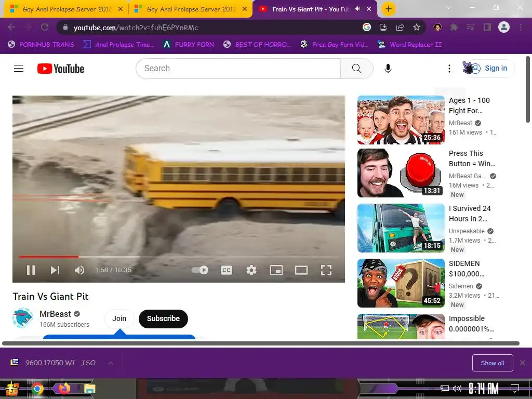The width and height of the screenshot is (532, 399).
Task: Enable miniplayer mode
Action: pos(276,270)
